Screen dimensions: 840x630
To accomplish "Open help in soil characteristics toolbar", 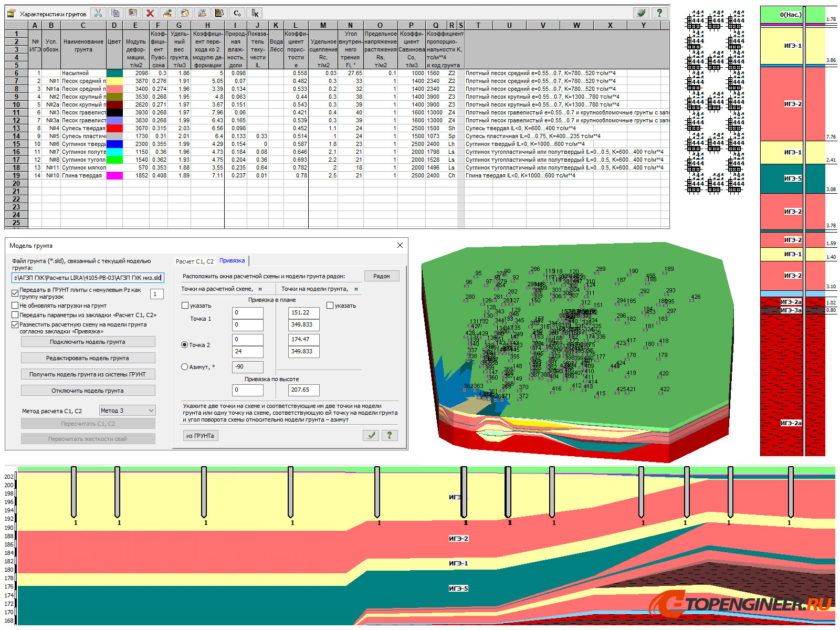I will pyautogui.click(x=659, y=13).
